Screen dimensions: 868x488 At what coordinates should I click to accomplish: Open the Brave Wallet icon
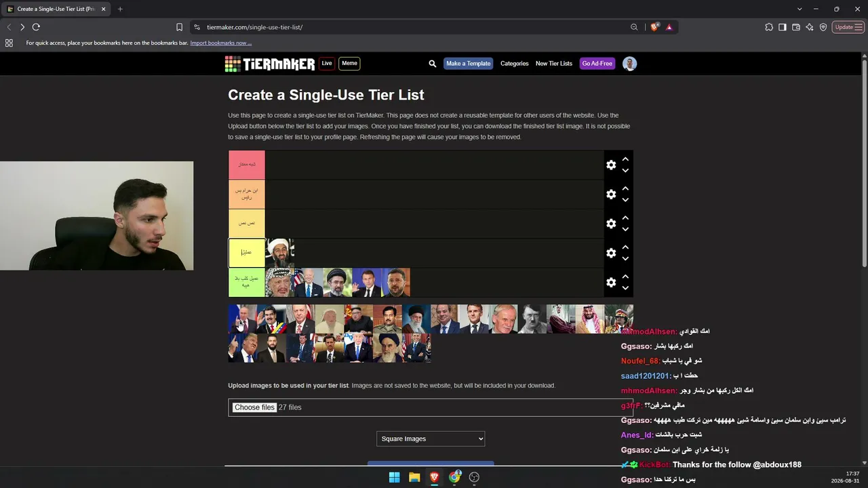[x=796, y=27]
